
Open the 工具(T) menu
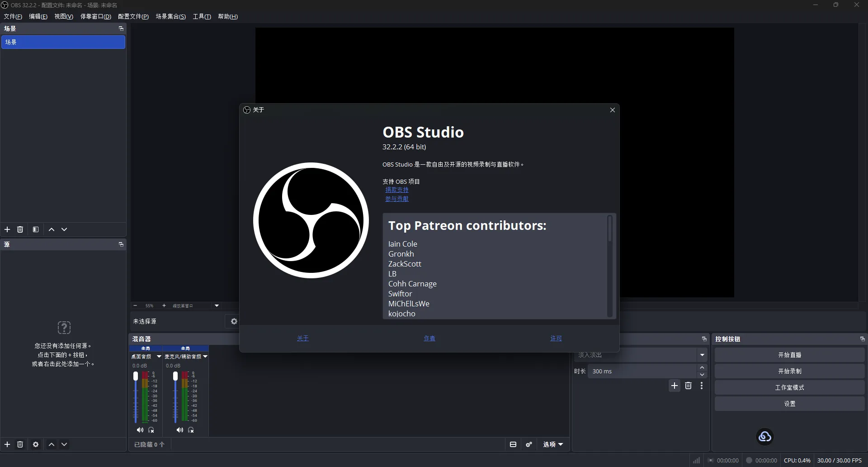pos(202,16)
